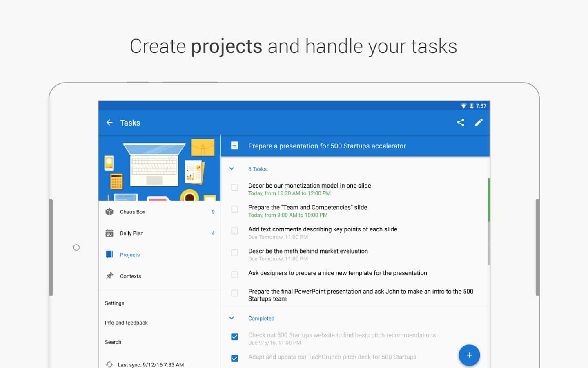Viewport: 588px width, 368px height.
Task: Click the pencil edit icon
Action: 479,123
